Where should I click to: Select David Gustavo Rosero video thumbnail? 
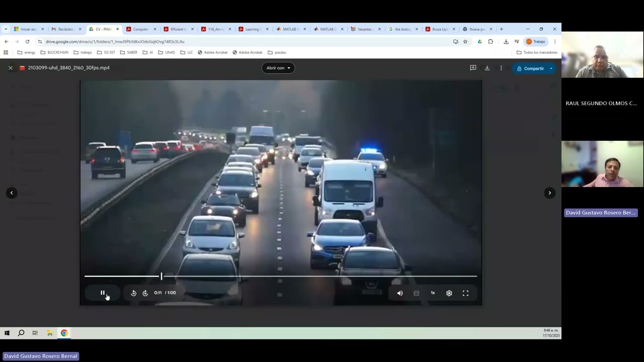[602, 164]
